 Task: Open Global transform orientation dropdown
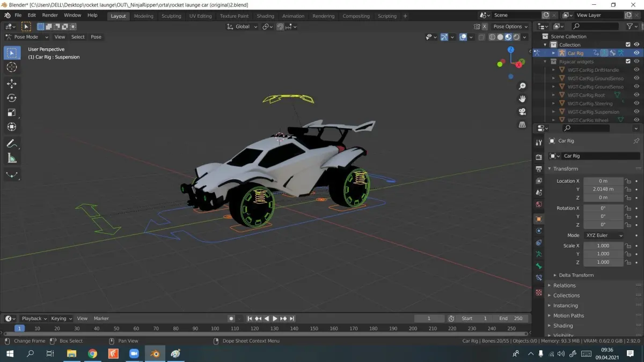tap(242, 26)
